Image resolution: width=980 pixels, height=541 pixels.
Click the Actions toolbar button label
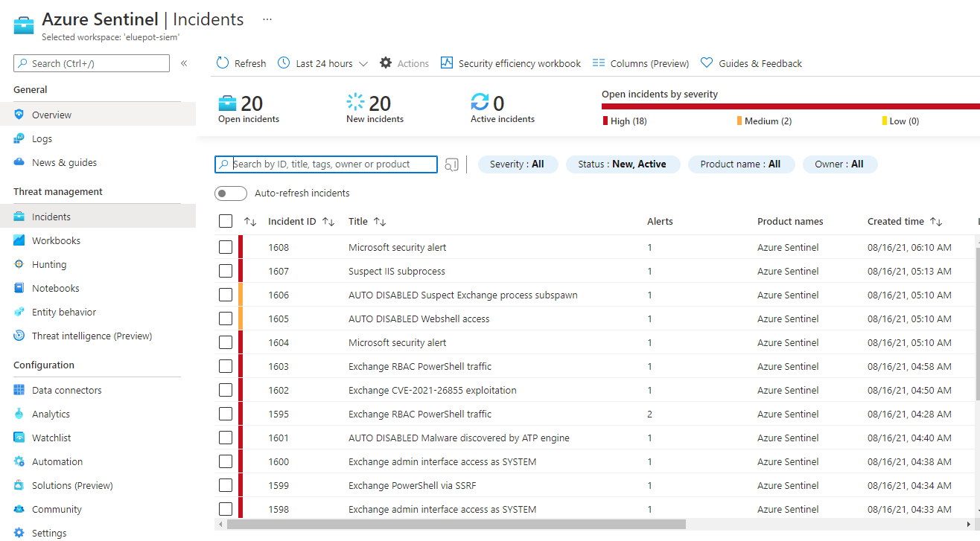coord(413,63)
